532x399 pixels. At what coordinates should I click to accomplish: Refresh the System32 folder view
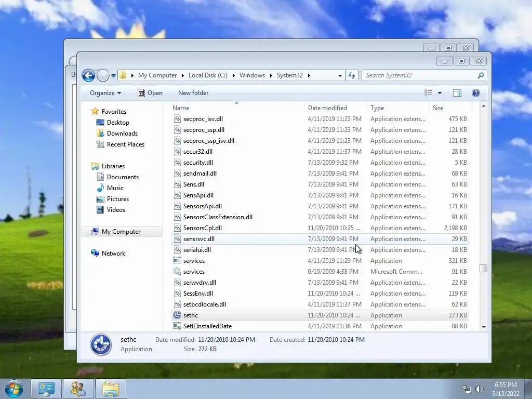coord(352,75)
